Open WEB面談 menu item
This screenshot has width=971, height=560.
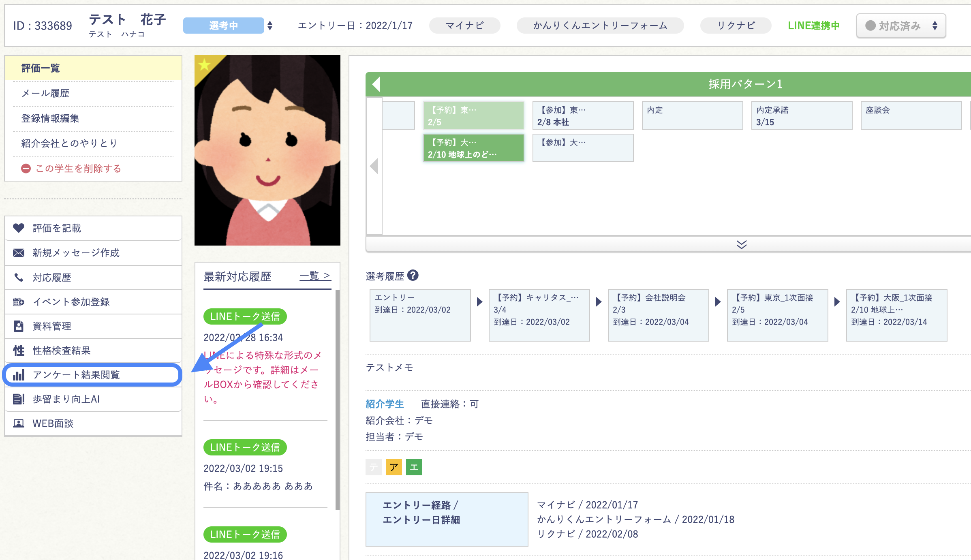click(x=93, y=423)
